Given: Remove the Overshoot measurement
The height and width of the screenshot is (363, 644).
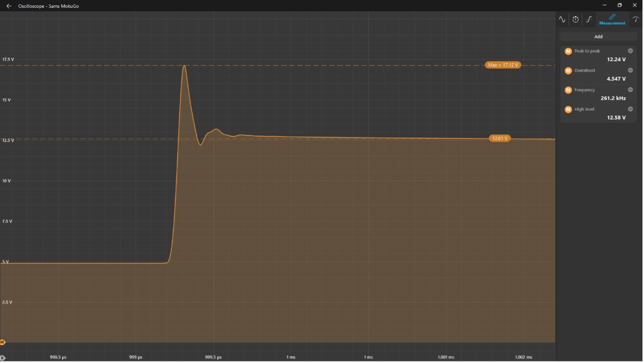Looking at the screenshot, I should pos(630,70).
